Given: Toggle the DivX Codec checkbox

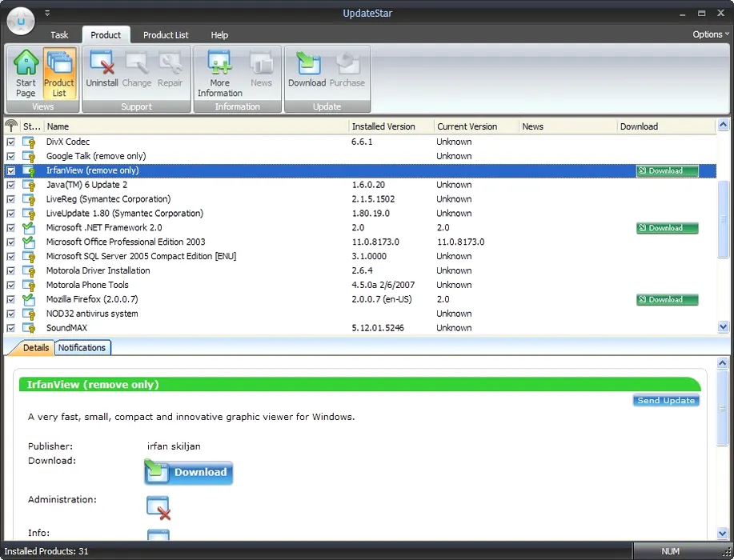Looking at the screenshot, I should (10, 142).
